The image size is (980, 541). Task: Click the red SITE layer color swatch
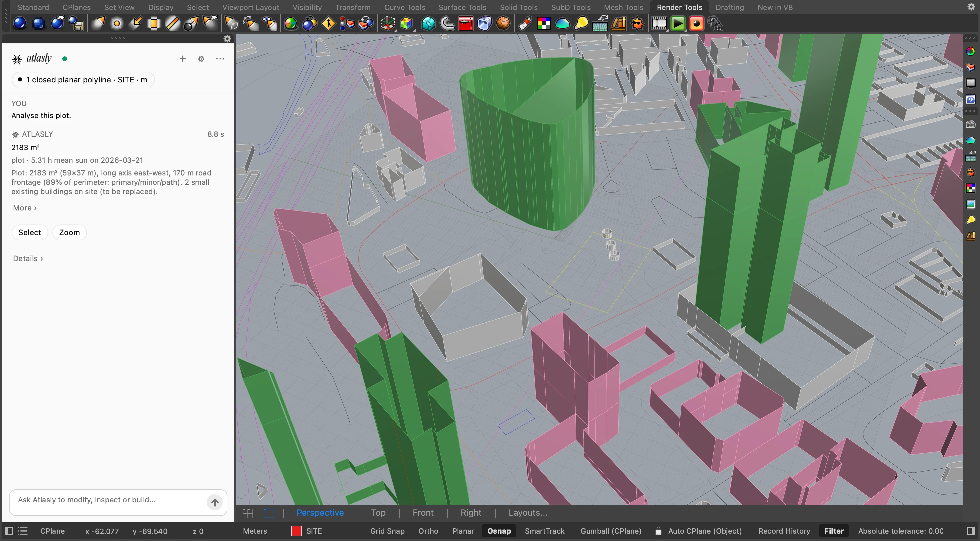pyautogui.click(x=296, y=531)
